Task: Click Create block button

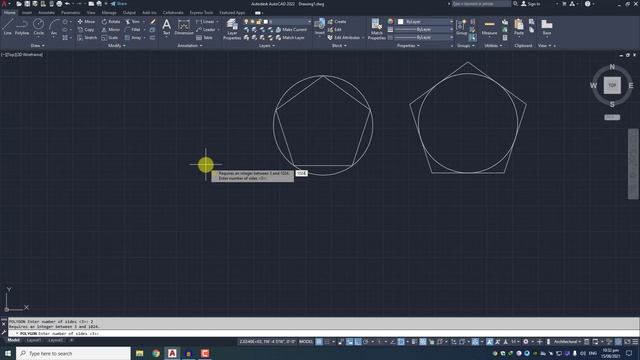Action: click(337, 21)
